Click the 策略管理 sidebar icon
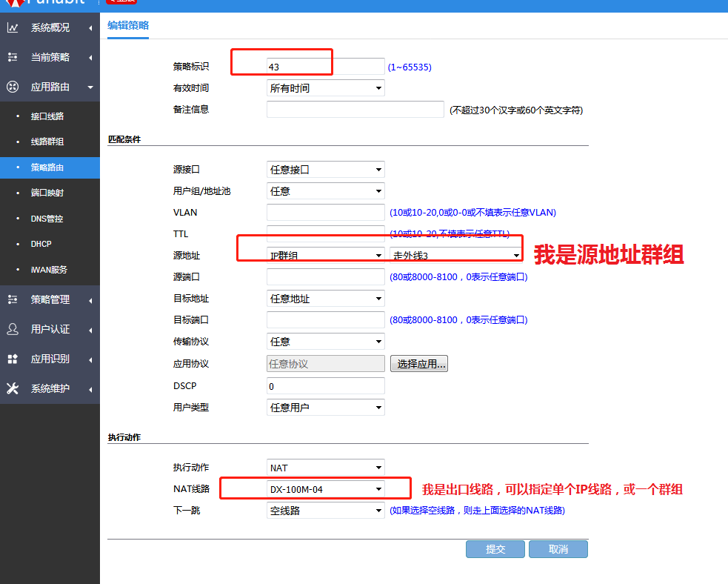This screenshot has width=728, height=584. click(13, 299)
